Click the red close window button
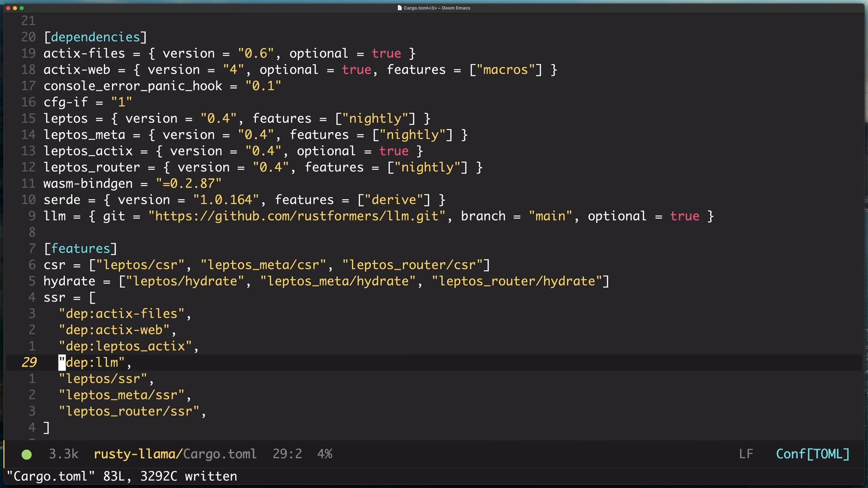This screenshot has height=488, width=868. pos(8,8)
